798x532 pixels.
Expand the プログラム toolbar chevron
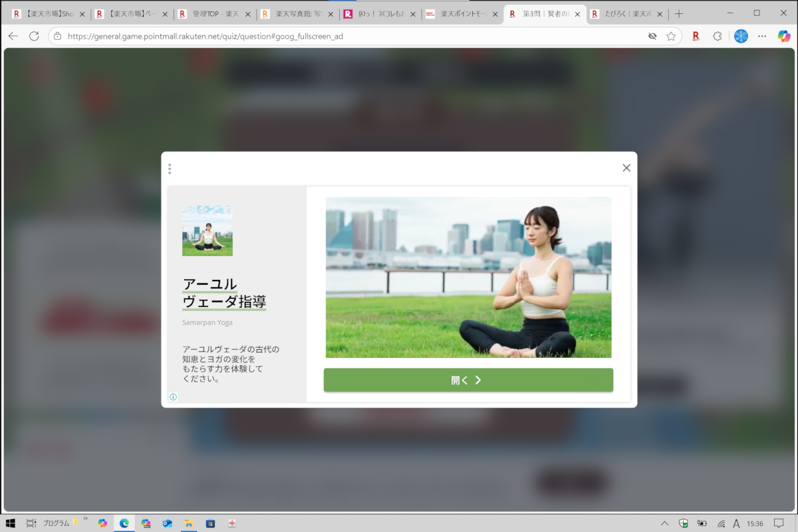pos(85,518)
